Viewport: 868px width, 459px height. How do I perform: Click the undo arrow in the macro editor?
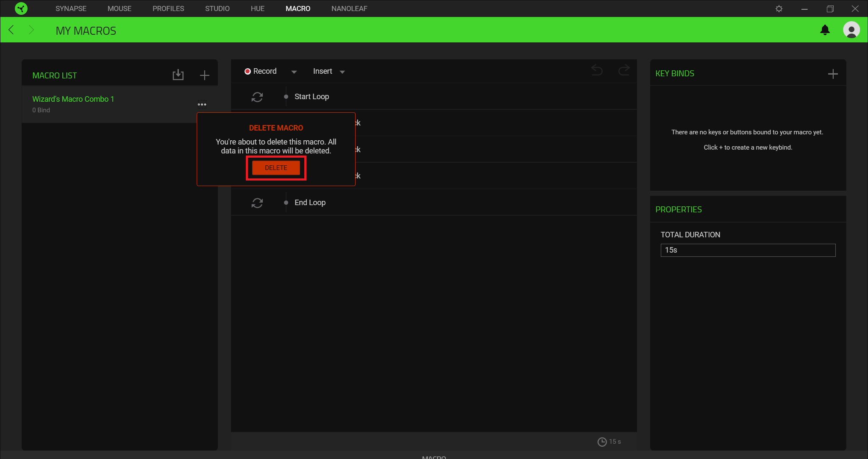coord(597,70)
